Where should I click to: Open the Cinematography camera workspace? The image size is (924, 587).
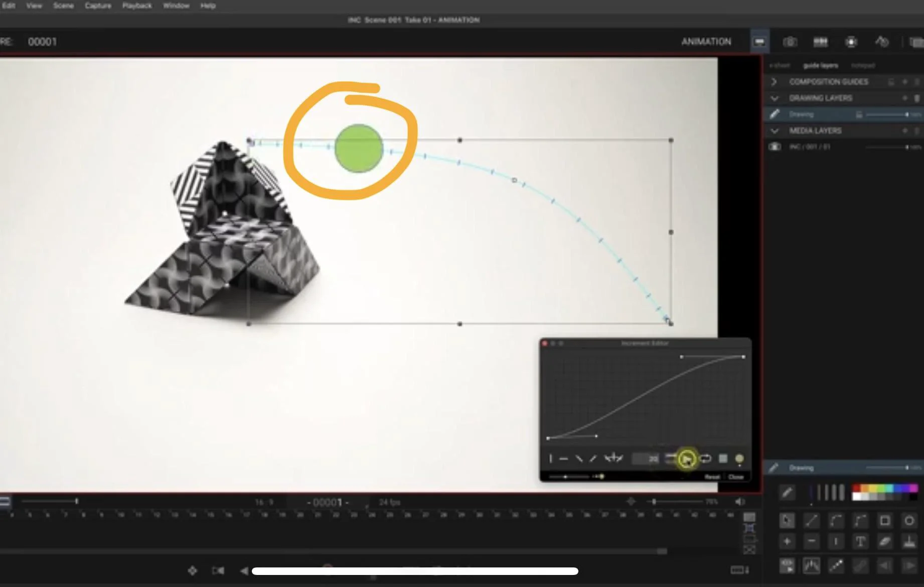pyautogui.click(x=790, y=42)
